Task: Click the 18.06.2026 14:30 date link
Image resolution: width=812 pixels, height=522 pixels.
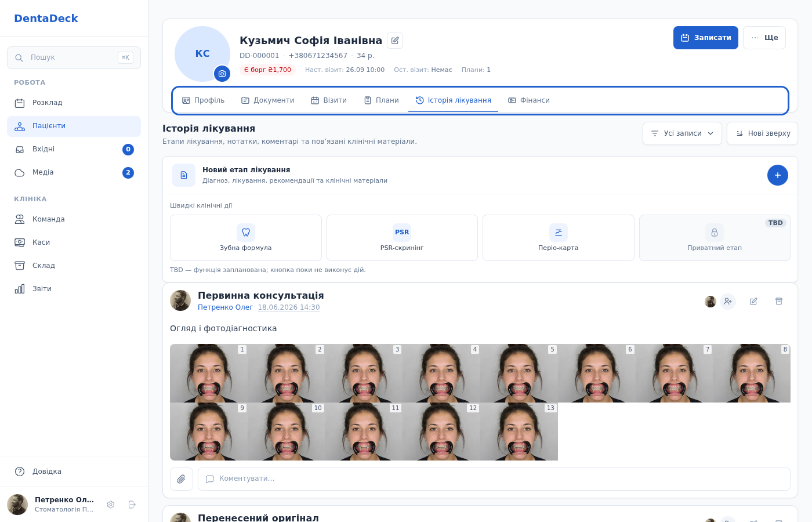Action: [289, 307]
